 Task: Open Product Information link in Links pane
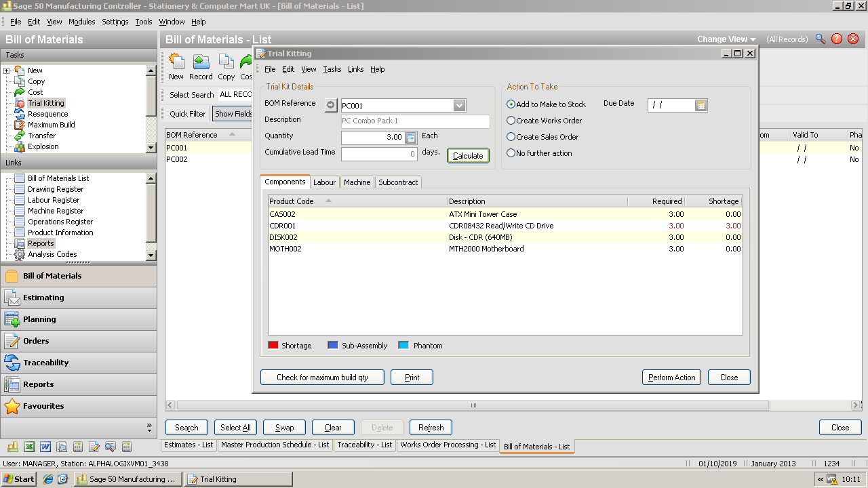point(60,232)
